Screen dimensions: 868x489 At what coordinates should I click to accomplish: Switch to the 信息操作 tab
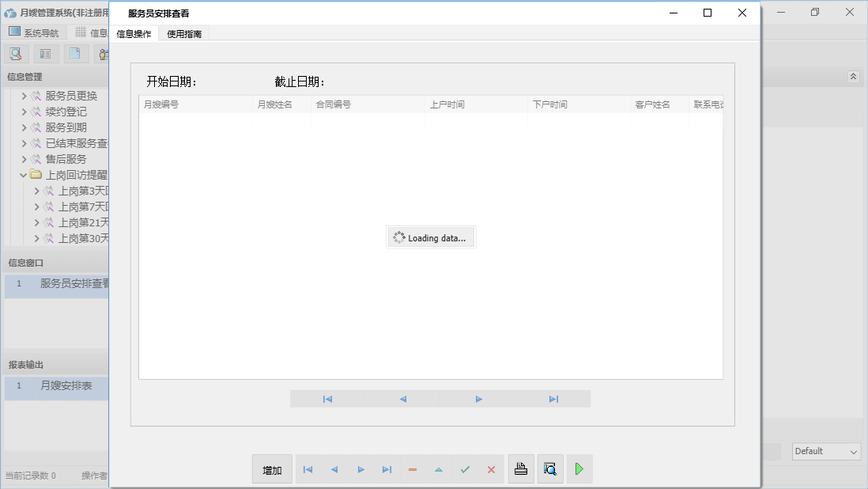click(x=134, y=34)
